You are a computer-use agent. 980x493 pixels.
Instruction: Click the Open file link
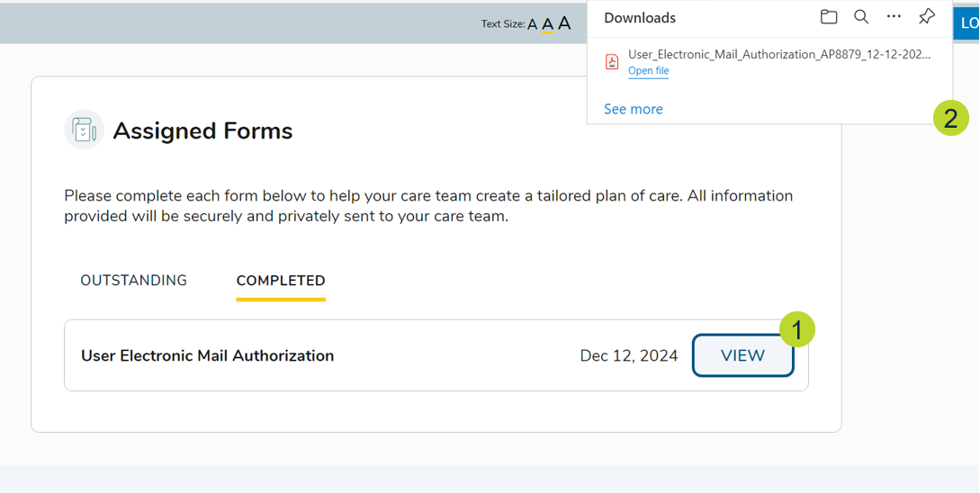648,71
